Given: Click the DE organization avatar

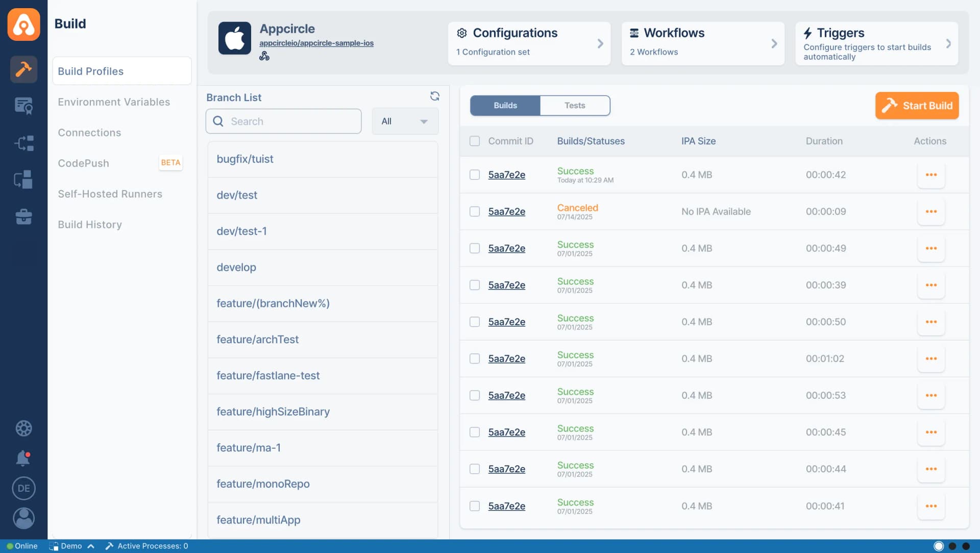Looking at the screenshot, I should click(x=23, y=488).
